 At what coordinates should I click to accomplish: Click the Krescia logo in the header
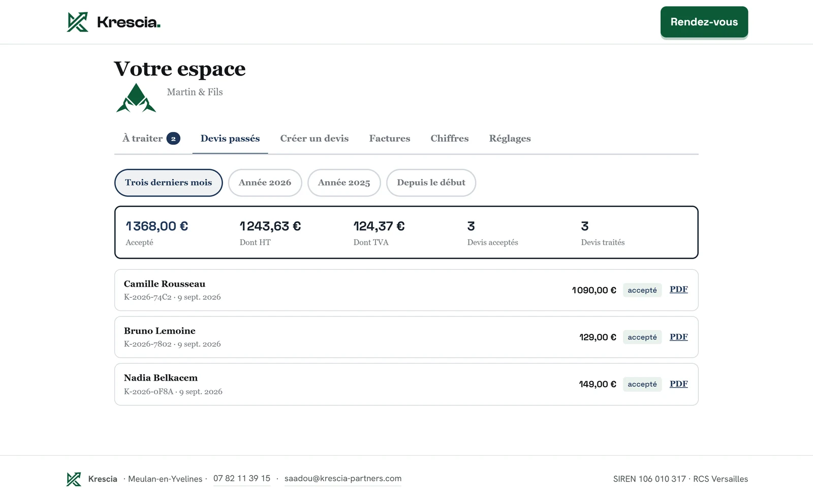[x=113, y=22]
